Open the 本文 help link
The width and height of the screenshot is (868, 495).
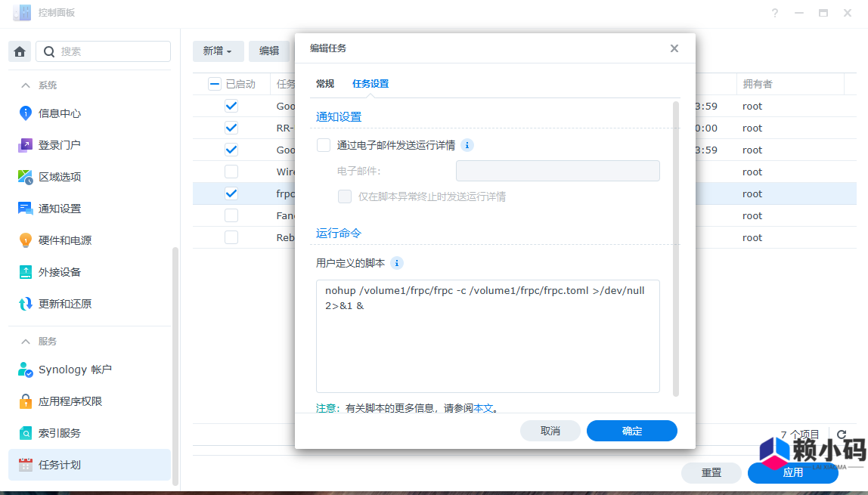pyautogui.click(x=488, y=407)
